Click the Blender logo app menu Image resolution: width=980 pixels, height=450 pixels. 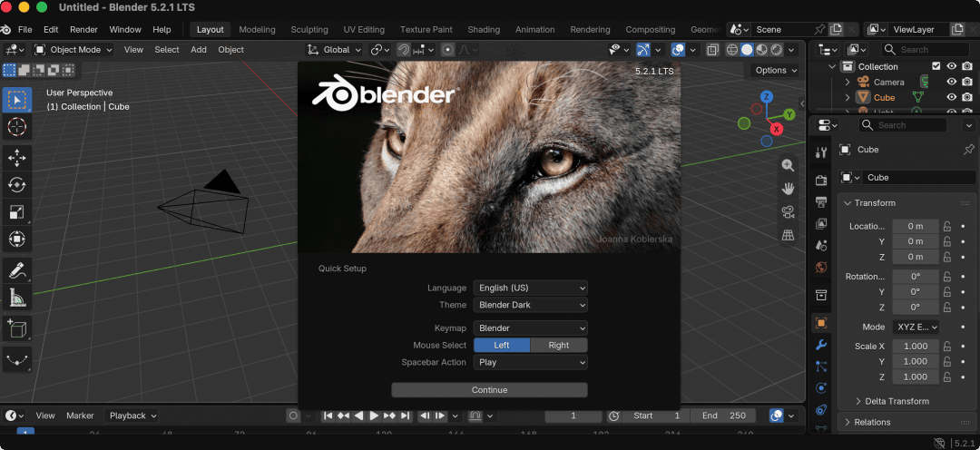point(5,29)
